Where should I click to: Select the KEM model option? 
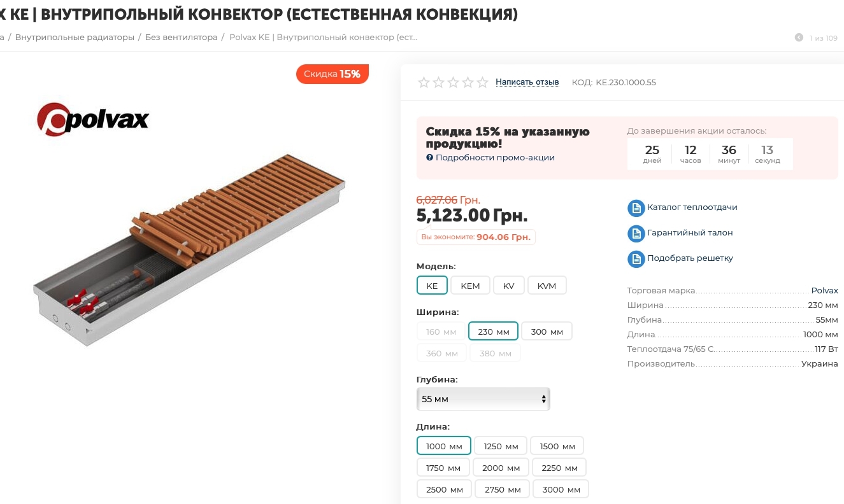470,286
